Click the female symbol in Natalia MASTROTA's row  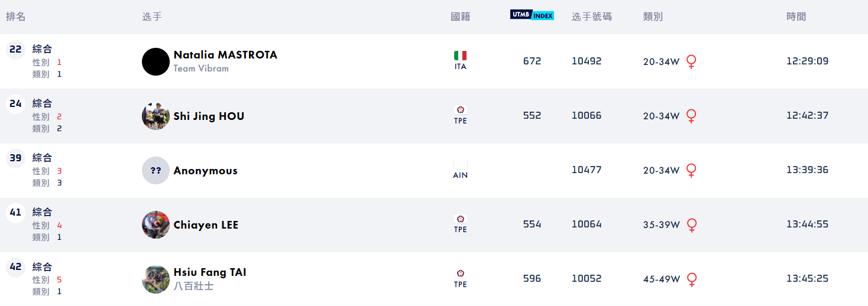tap(691, 61)
